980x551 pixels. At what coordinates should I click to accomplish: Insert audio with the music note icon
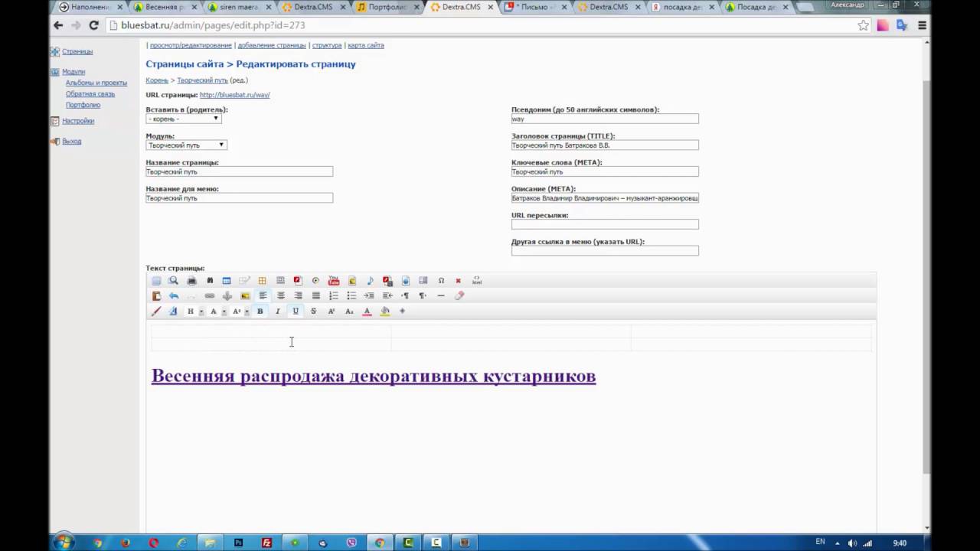click(x=370, y=281)
